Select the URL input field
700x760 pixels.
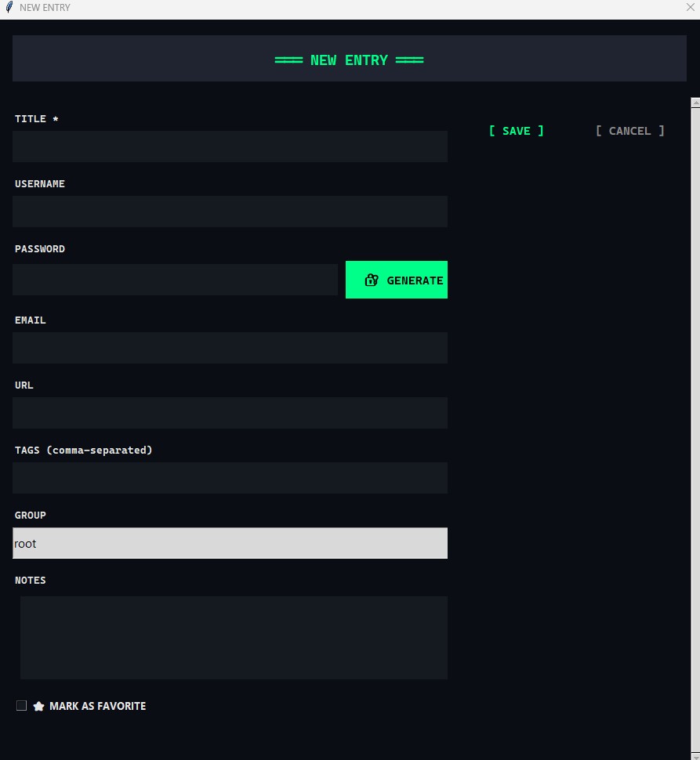pos(230,413)
